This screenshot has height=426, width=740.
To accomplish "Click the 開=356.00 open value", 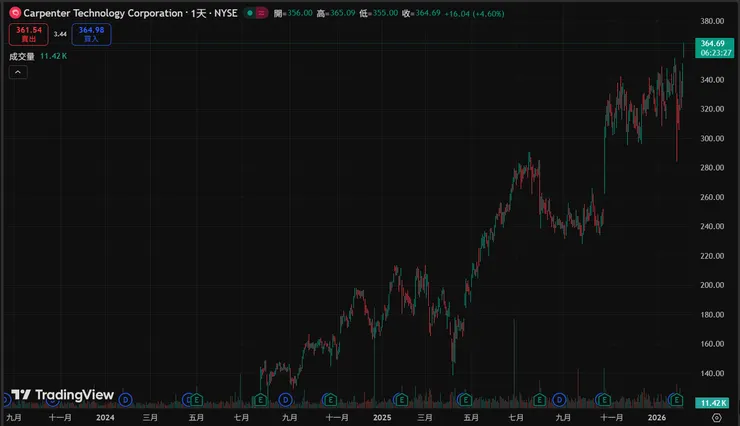I will click(293, 13).
